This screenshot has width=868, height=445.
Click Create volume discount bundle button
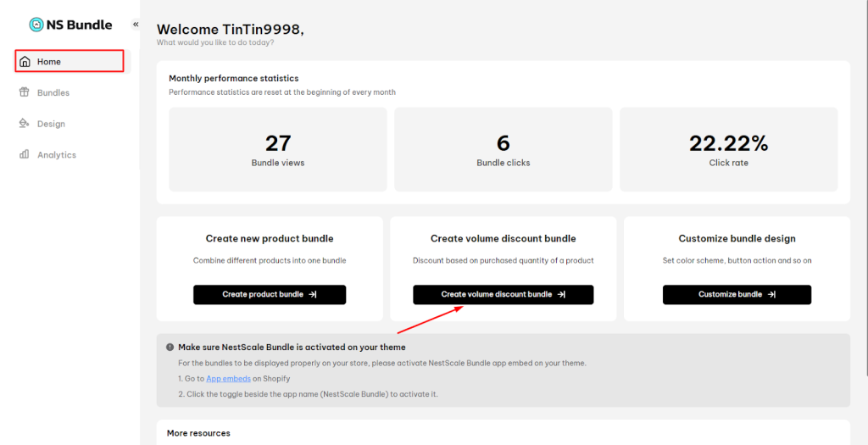(x=504, y=294)
